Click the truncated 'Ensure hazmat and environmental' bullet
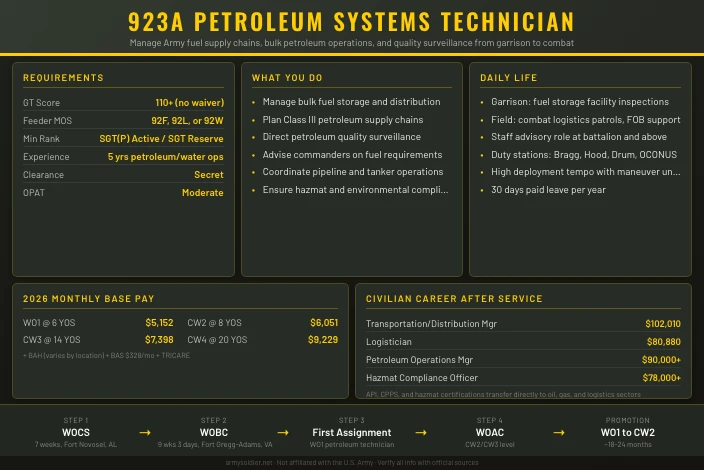 (x=355, y=190)
